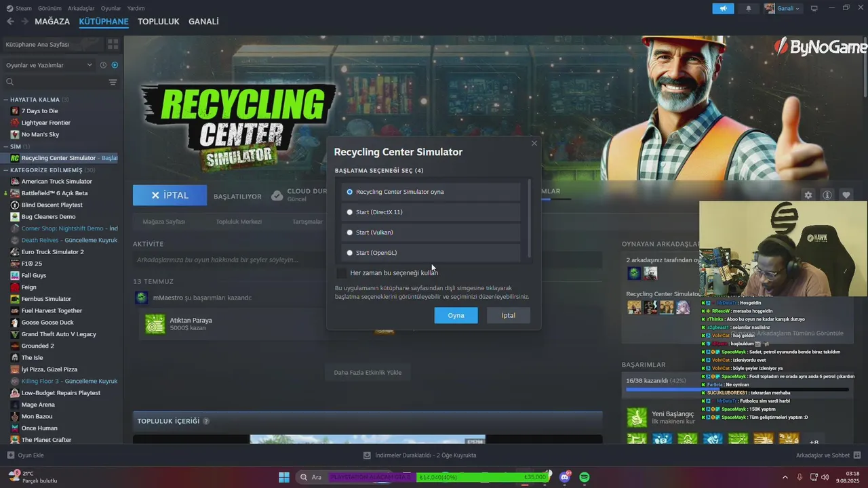
Task: Open the Atıktan Paraya achievement icon
Action: (x=155, y=324)
